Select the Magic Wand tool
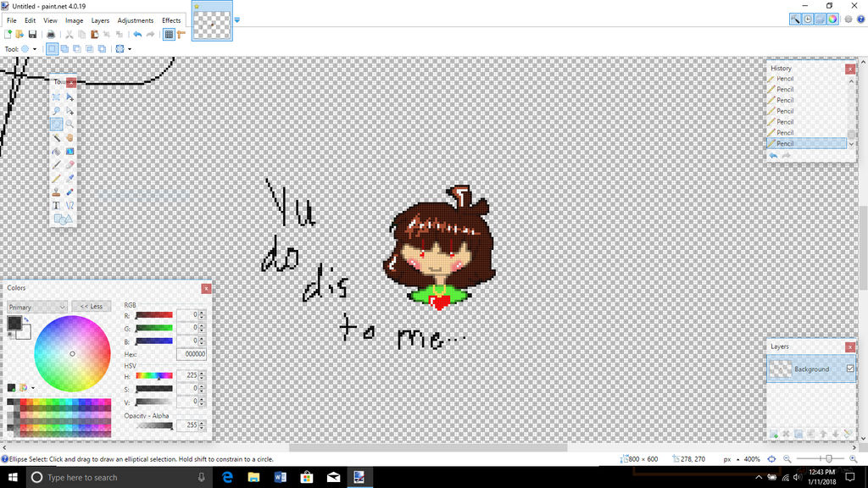This screenshot has height=488, width=868. point(56,136)
